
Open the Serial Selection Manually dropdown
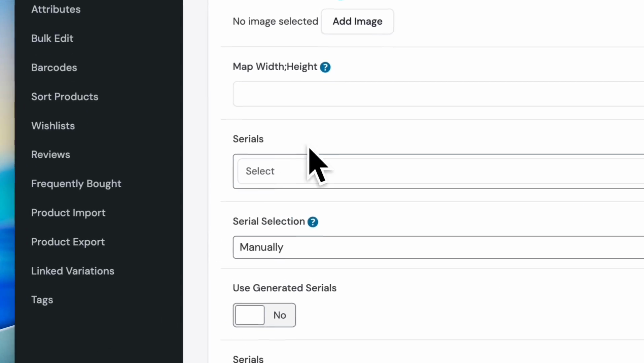pos(437,247)
